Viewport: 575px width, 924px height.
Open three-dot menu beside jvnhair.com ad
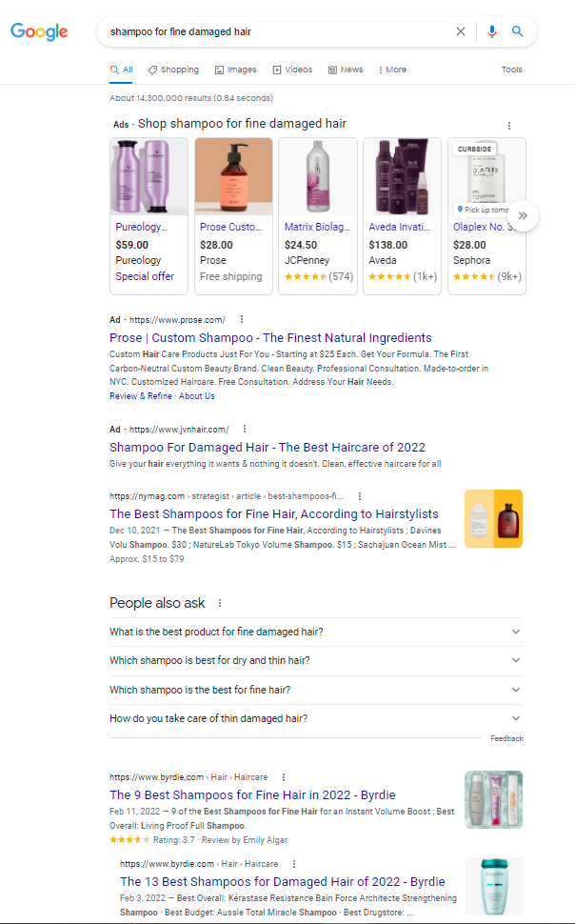(245, 429)
